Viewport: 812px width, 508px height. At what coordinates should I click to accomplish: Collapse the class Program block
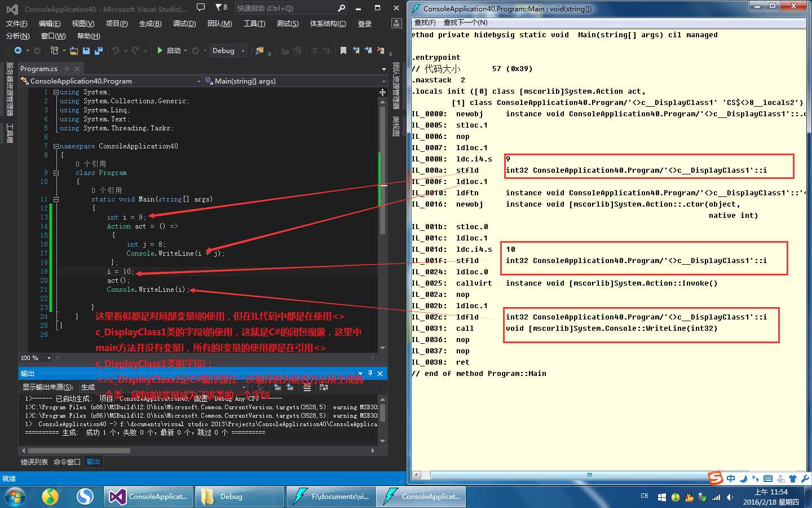56,173
